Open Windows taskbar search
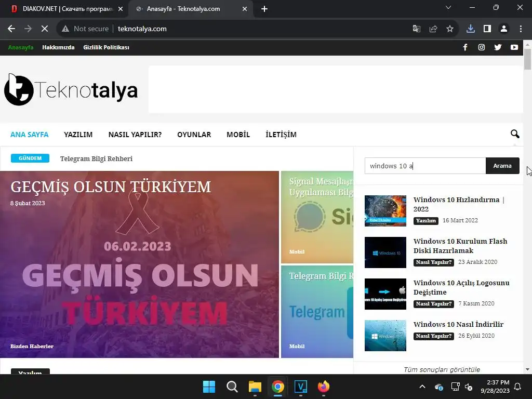Image resolution: width=532 pixels, height=399 pixels. point(232,387)
